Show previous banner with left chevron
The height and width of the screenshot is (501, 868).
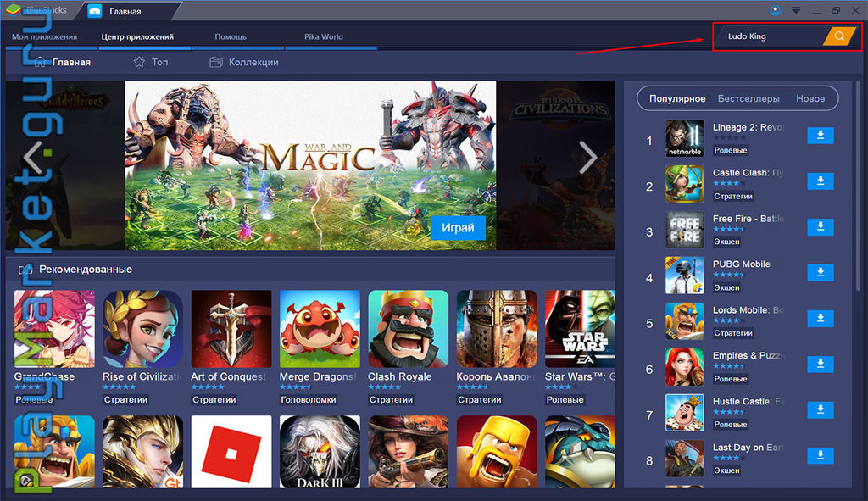click(32, 157)
